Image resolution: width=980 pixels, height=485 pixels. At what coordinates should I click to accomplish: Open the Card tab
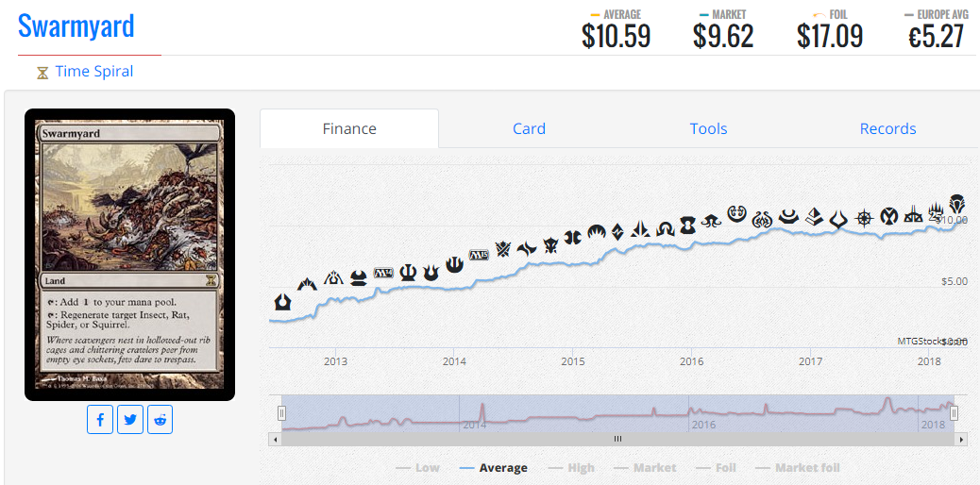(529, 128)
